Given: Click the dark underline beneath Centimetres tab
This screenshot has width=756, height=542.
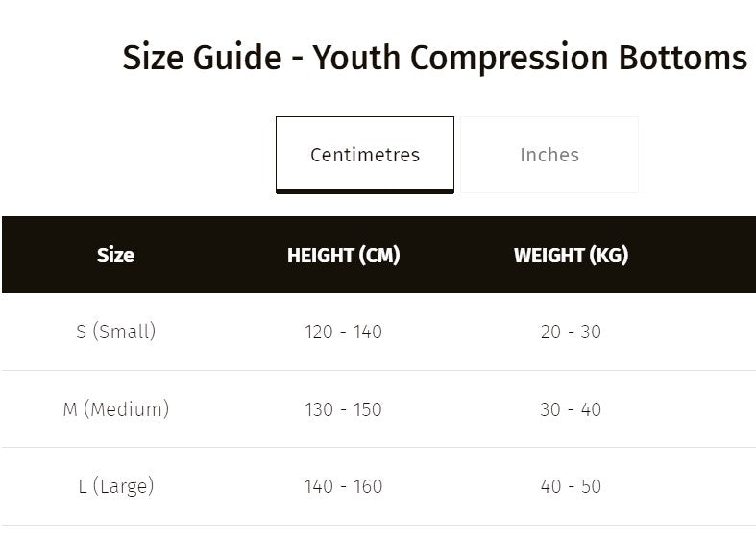Looking at the screenshot, I should click(365, 191).
